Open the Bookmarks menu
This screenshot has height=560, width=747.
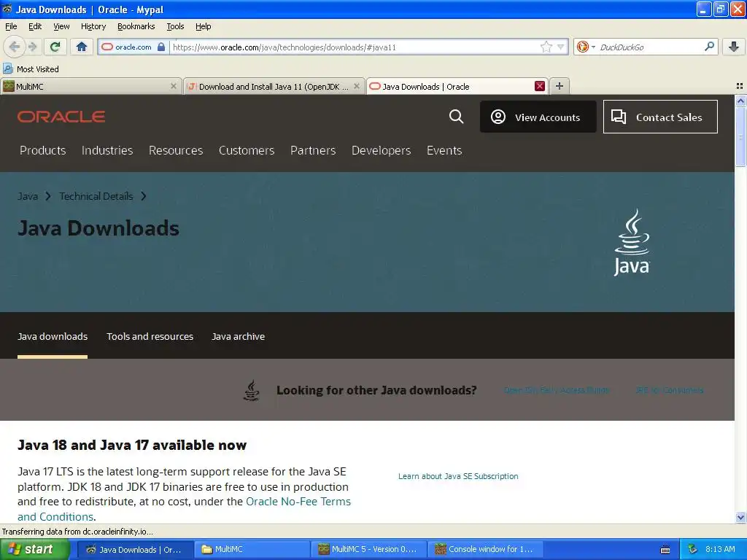[136, 26]
